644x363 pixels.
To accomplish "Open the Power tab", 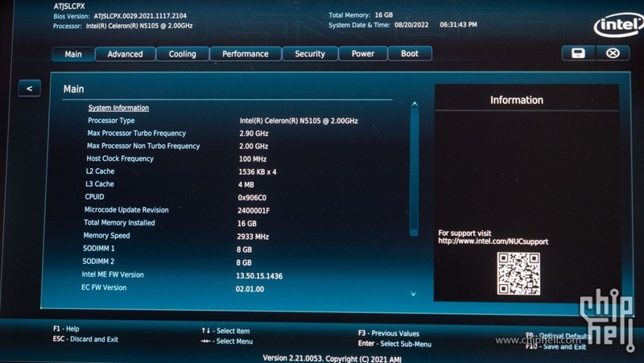I will click(363, 53).
